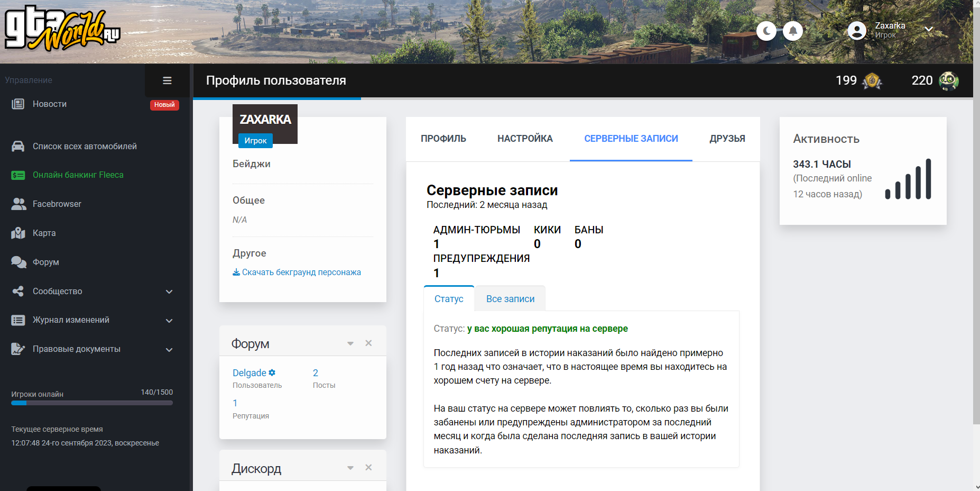Open notifications bell icon

coord(793,31)
